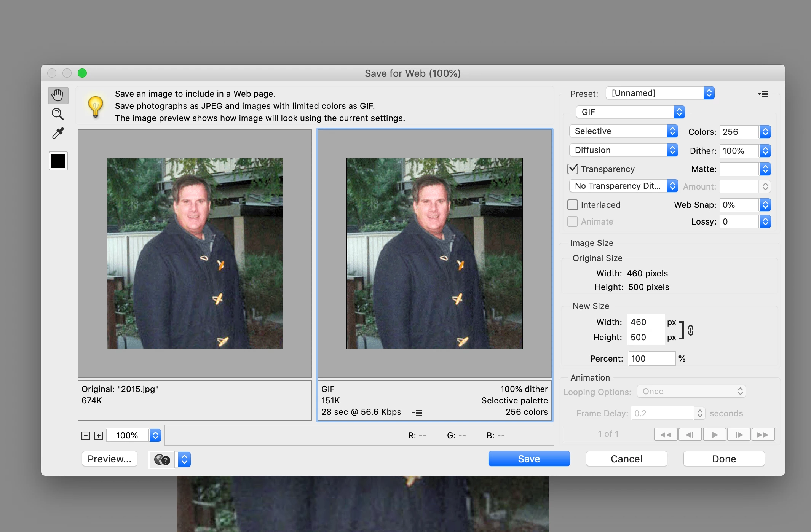Toggle the Animate checkbox
This screenshot has width=811, height=532.
[573, 221]
